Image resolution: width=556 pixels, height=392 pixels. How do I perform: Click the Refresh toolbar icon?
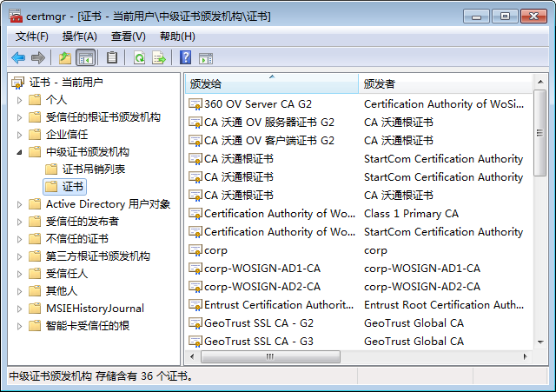pos(139,57)
